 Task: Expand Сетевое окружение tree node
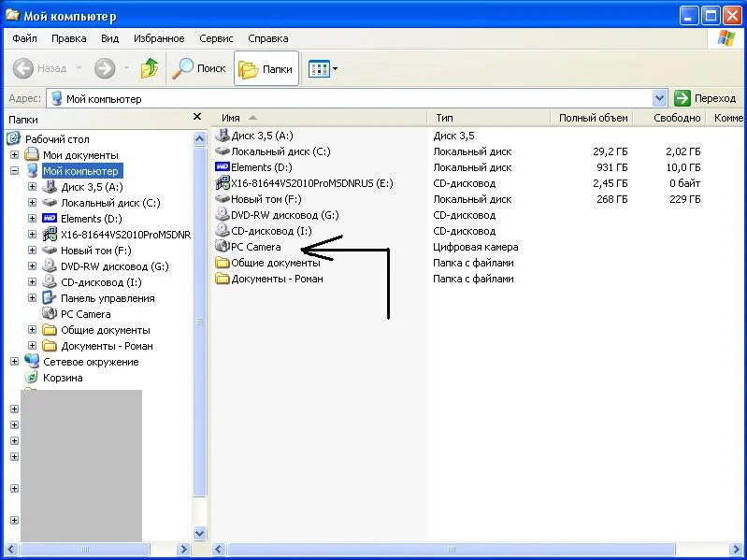click(x=14, y=362)
